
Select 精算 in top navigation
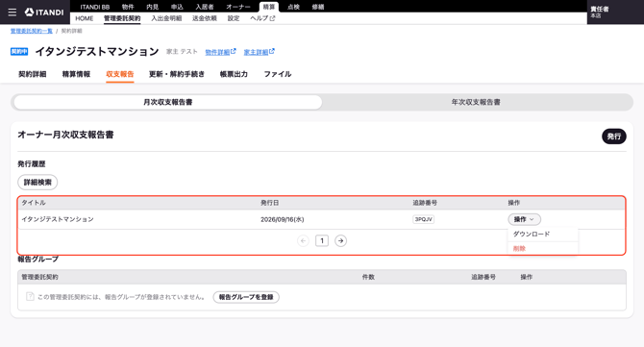(269, 7)
